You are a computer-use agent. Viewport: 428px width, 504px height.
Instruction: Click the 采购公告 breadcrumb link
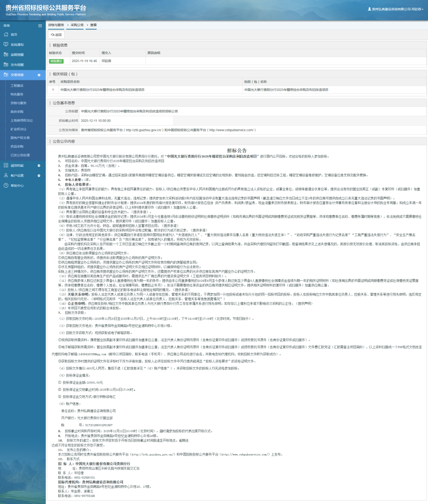point(77,25)
